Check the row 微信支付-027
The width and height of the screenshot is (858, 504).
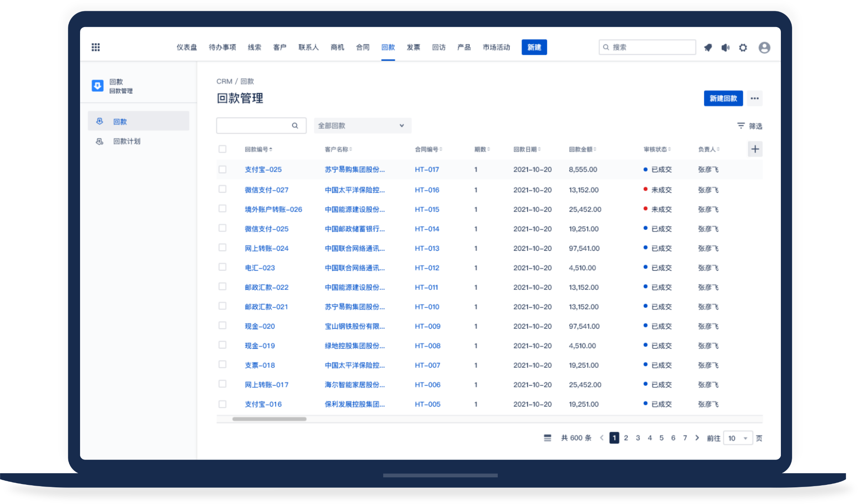(x=222, y=189)
